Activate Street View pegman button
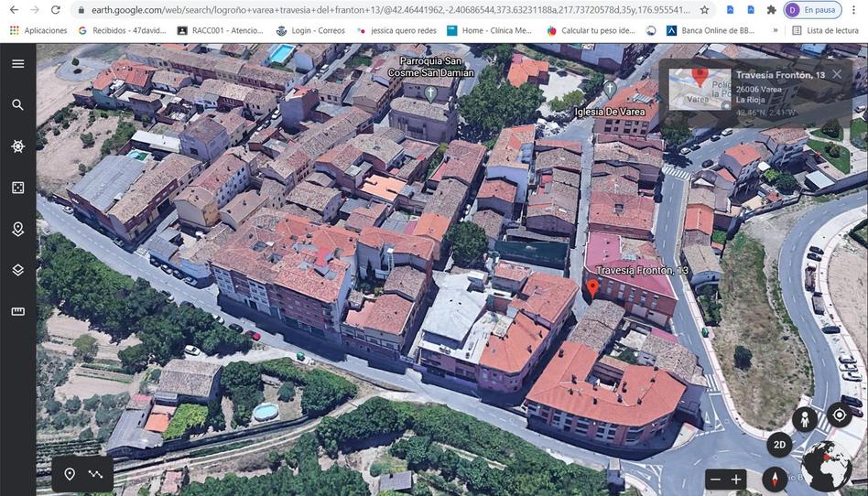Viewport: 868px width, 496px height. 805,418
